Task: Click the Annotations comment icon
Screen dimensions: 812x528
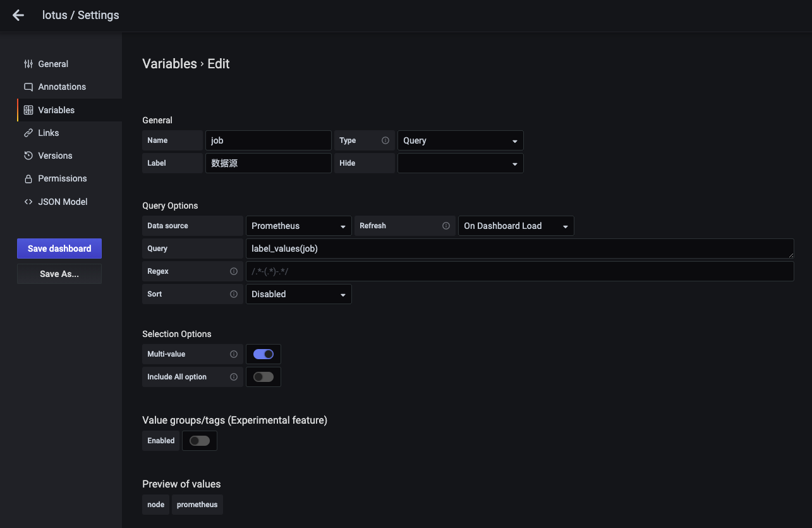Action: pos(28,87)
